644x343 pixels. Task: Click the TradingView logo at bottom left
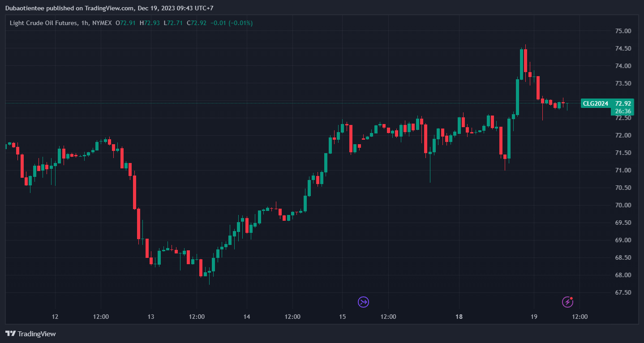[x=30, y=334]
